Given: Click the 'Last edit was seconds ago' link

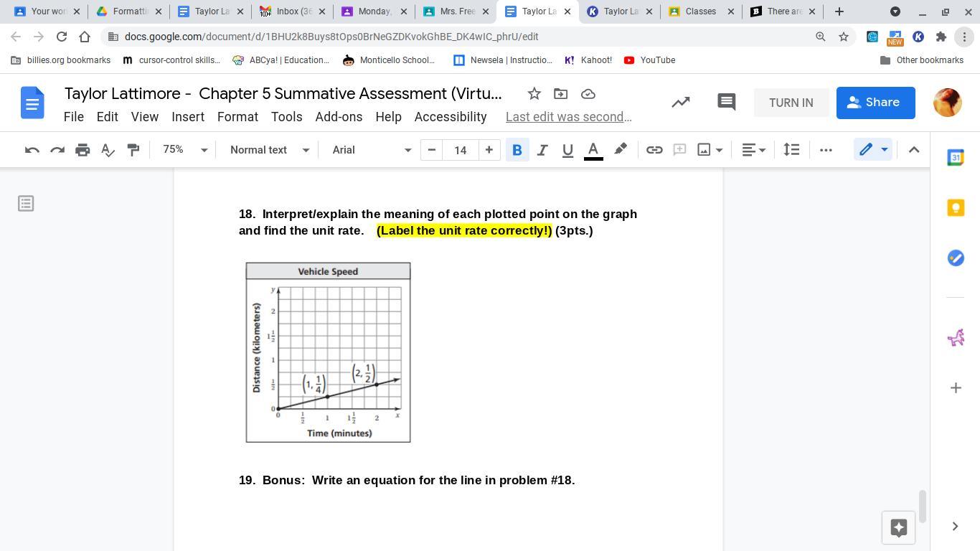Looking at the screenshot, I should 569,117.
